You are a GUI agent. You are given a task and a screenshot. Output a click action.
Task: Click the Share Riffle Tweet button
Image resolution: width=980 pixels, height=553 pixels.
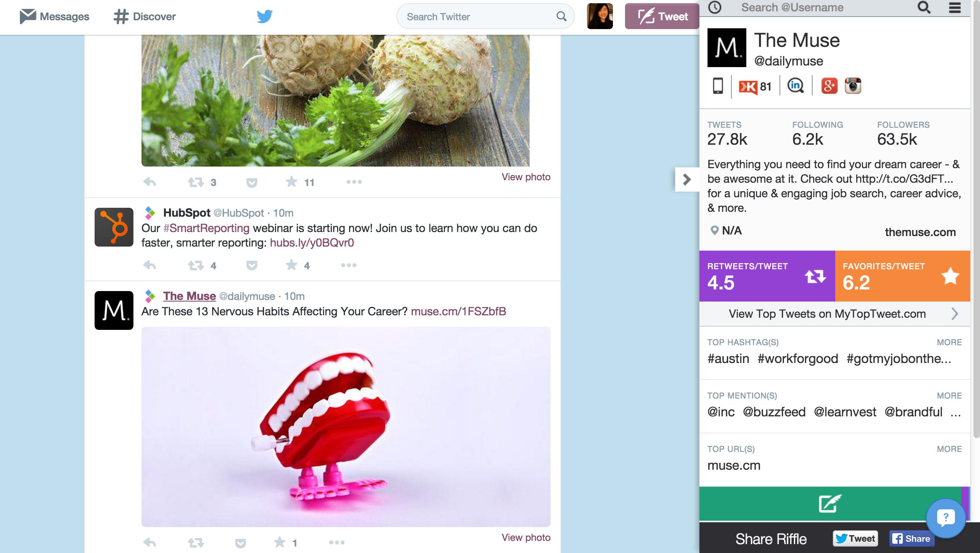pos(855,538)
